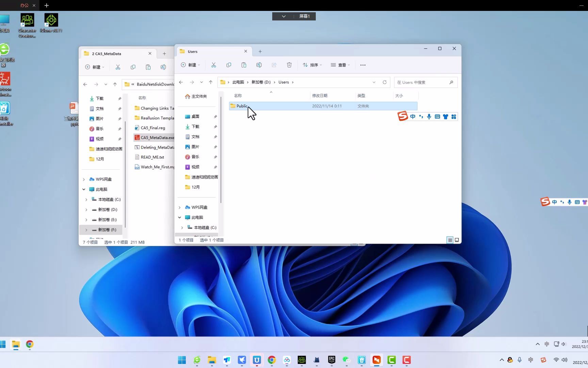Select CA5_MetaData.exe in the back window

tap(154, 138)
